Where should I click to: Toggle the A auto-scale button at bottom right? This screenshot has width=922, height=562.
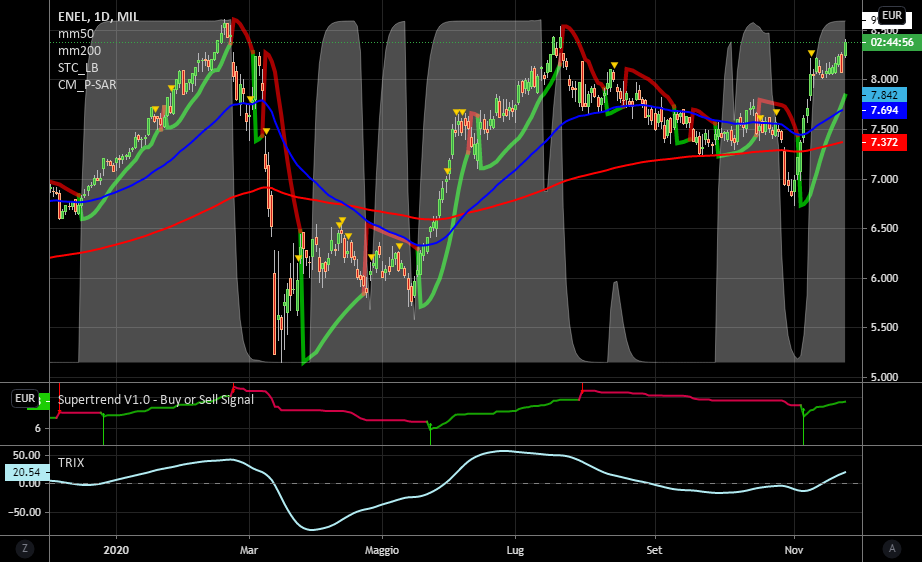[x=892, y=548]
